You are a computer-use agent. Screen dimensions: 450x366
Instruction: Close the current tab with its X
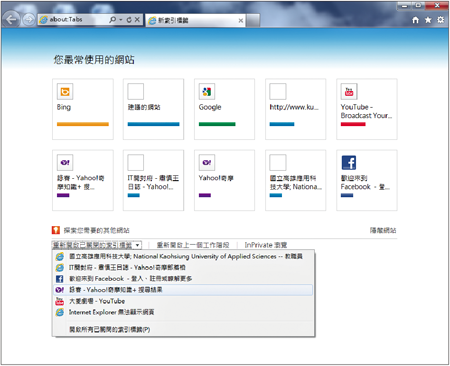click(241, 21)
